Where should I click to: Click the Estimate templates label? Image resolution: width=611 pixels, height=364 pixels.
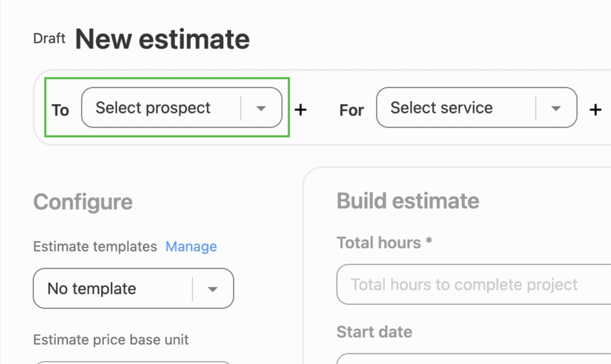(95, 246)
